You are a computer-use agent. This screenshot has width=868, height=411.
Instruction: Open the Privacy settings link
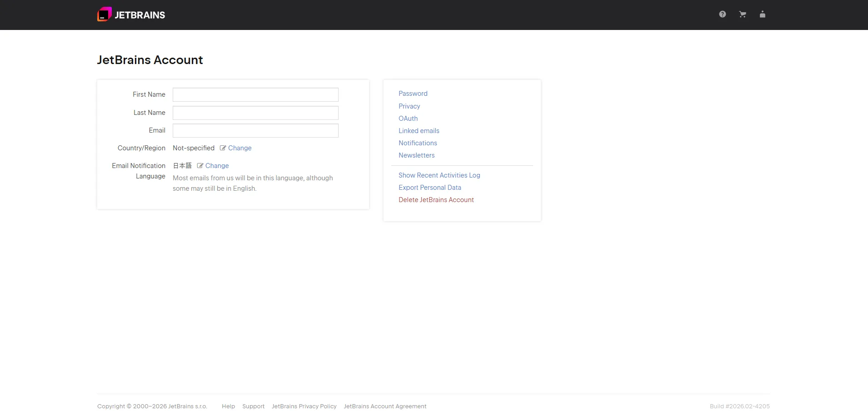tap(409, 106)
